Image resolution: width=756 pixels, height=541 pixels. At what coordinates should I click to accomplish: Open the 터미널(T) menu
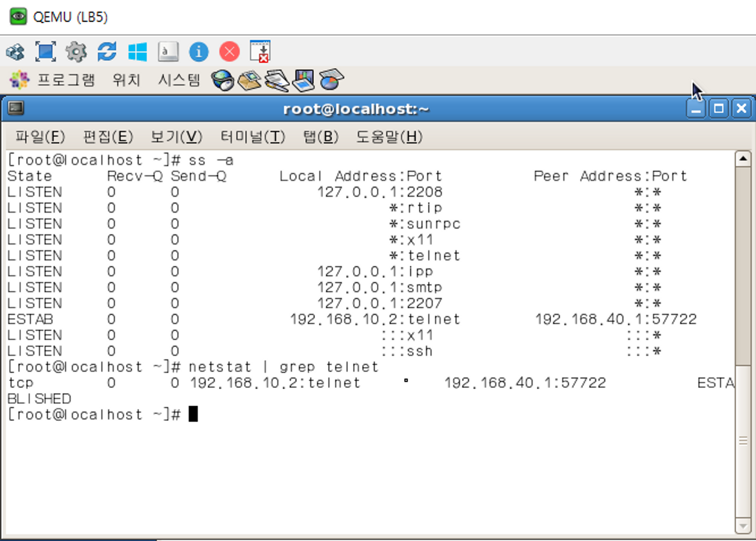pos(252,137)
